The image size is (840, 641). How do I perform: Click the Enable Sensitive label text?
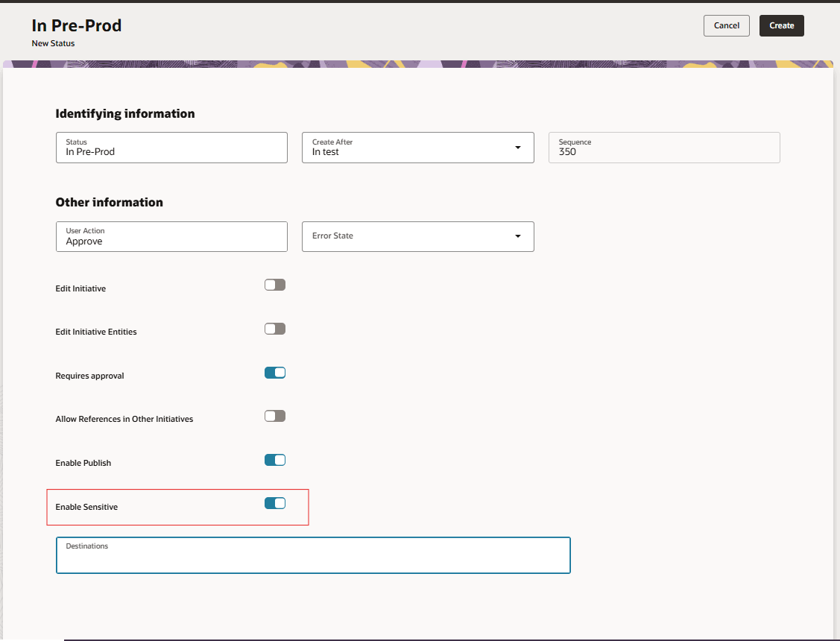[86, 507]
